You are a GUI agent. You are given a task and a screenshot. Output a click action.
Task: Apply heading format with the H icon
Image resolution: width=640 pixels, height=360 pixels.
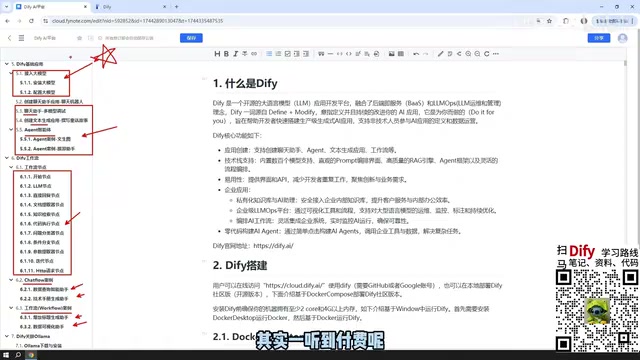coord(217,53)
